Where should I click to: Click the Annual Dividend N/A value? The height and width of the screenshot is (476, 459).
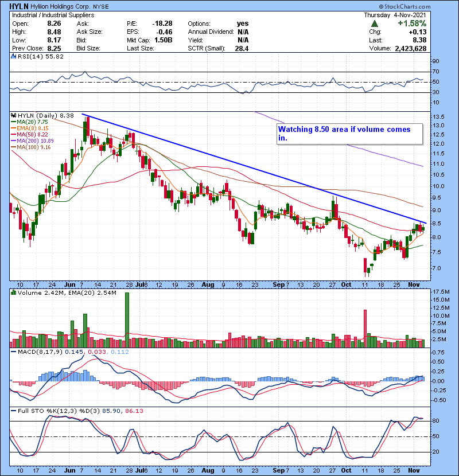pos(243,32)
